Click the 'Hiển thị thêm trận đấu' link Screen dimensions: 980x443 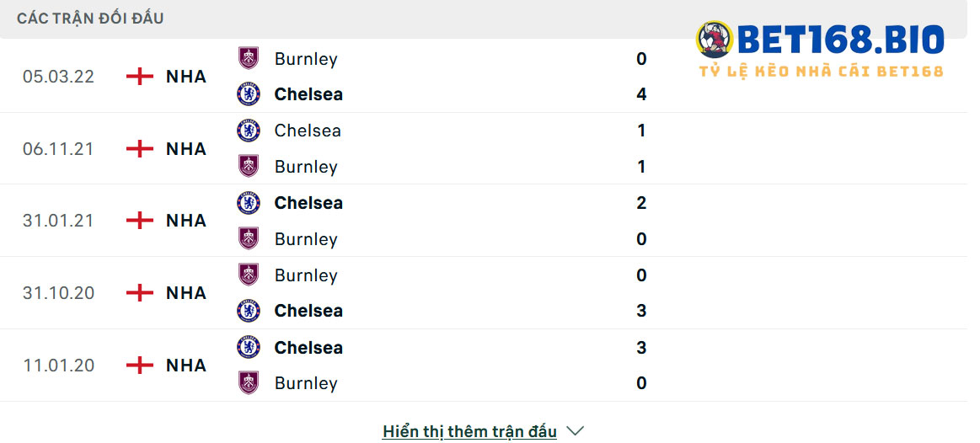pyautogui.click(x=469, y=431)
